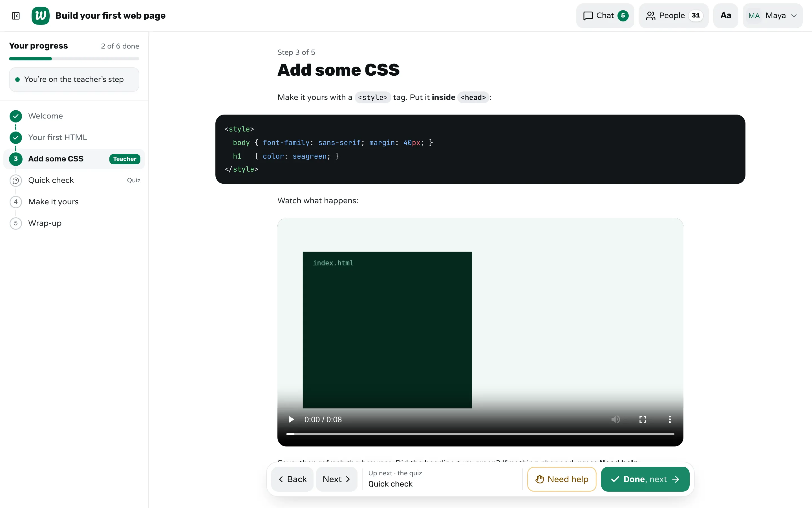The image size is (812, 508).
Task: Go to the Welcome step
Action: tap(74, 116)
